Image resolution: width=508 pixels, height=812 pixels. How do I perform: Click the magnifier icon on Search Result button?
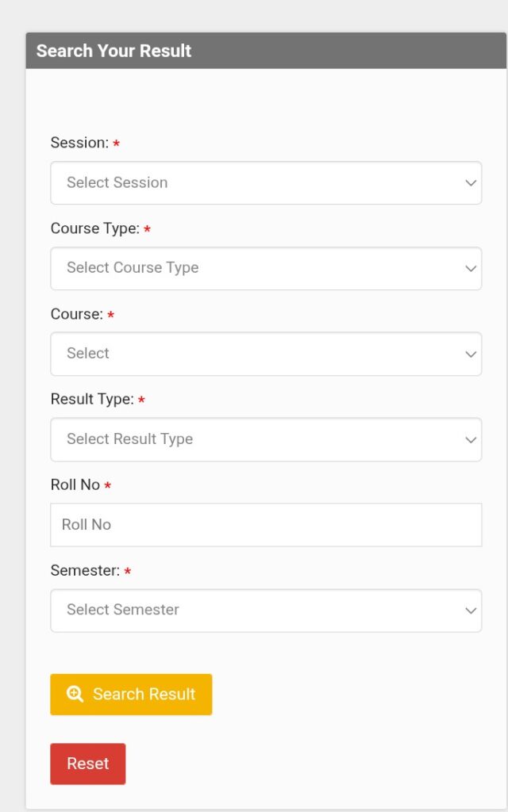tap(75, 694)
